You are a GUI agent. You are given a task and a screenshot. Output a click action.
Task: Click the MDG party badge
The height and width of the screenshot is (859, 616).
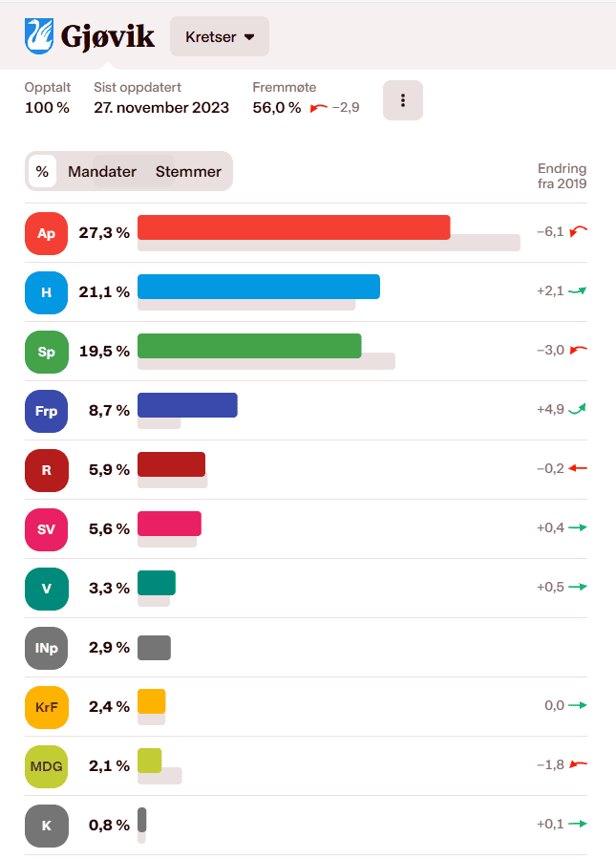tap(46, 766)
